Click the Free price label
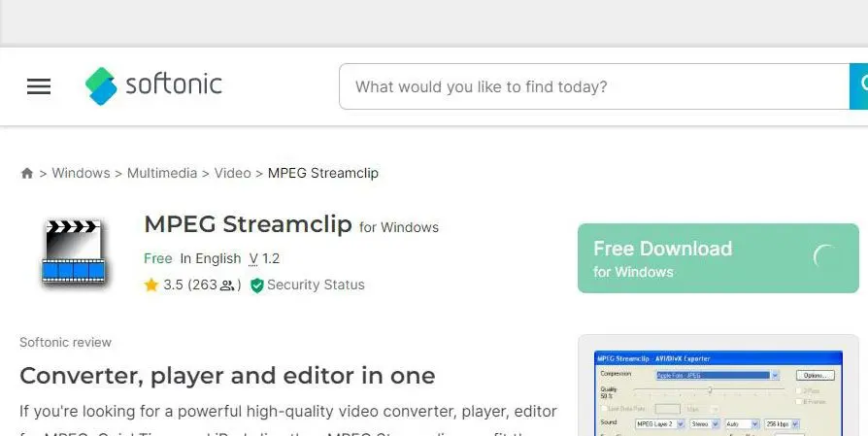 point(158,258)
